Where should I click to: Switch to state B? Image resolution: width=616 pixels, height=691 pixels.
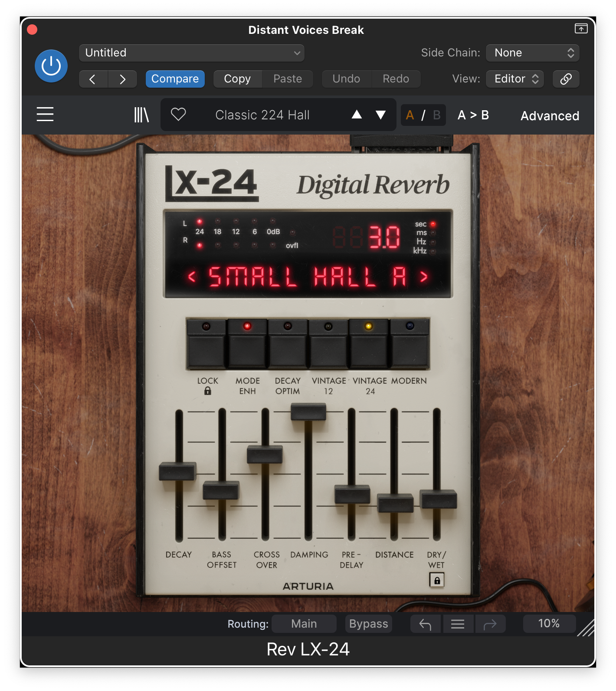436,115
